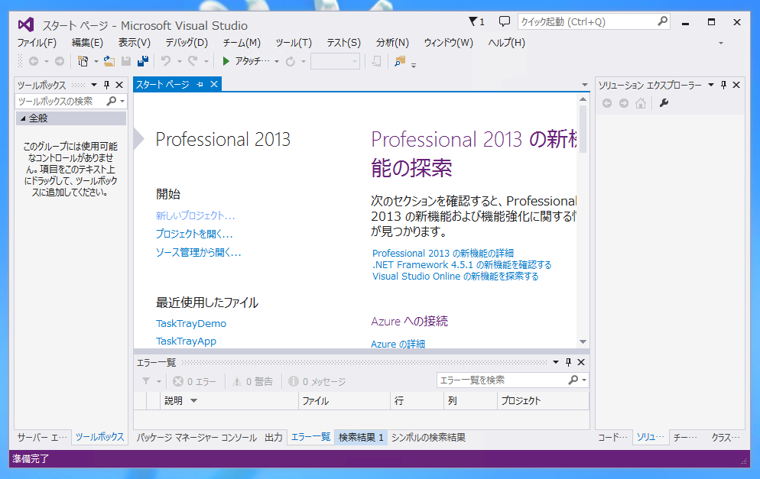The image size is (760, 479).
Task: Click the quick launch magnifier icon
Action: click(663, 21)
